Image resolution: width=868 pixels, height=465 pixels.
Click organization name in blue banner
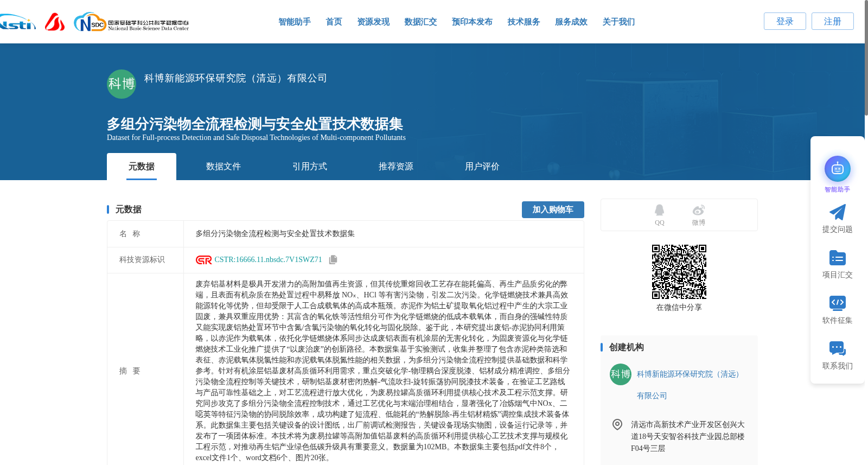point(235,78)
